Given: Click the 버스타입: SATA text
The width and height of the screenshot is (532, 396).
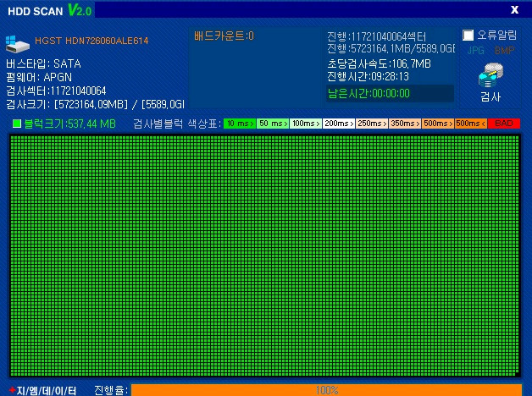Looking at the screenshot, I should click(x=43, y=63).
